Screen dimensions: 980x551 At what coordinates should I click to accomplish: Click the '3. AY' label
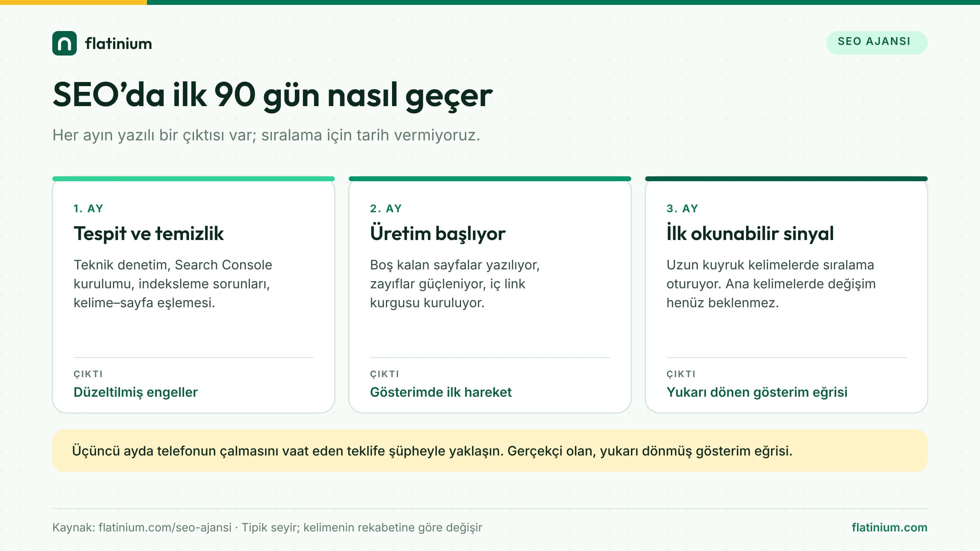(683, 209)
